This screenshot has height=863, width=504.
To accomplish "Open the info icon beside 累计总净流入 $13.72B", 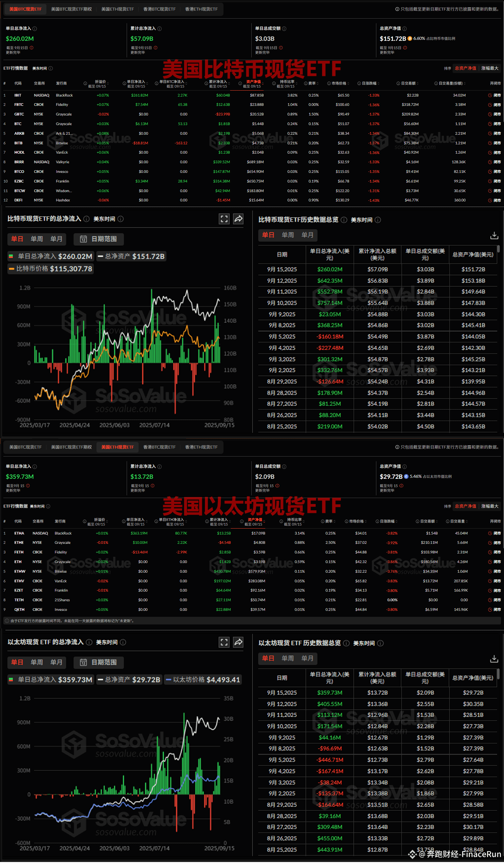I will coord(159,467).
